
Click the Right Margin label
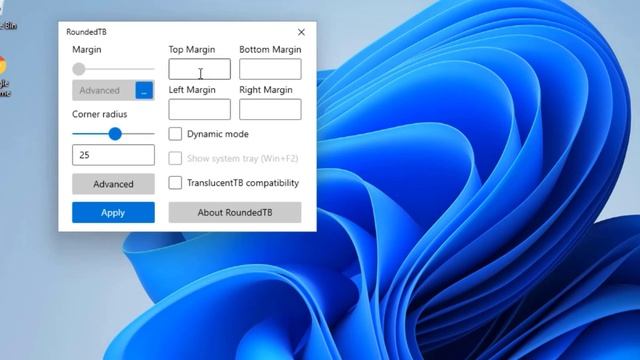coord(266,90)
